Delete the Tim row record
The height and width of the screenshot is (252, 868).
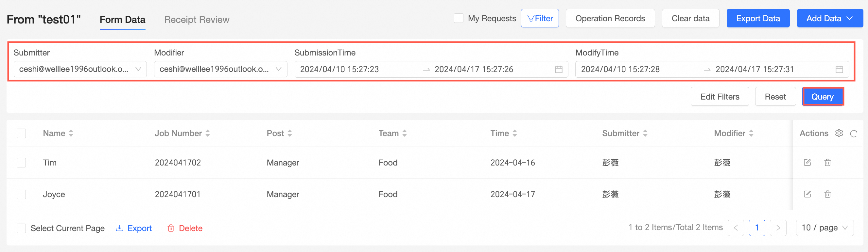click(827, 163)
